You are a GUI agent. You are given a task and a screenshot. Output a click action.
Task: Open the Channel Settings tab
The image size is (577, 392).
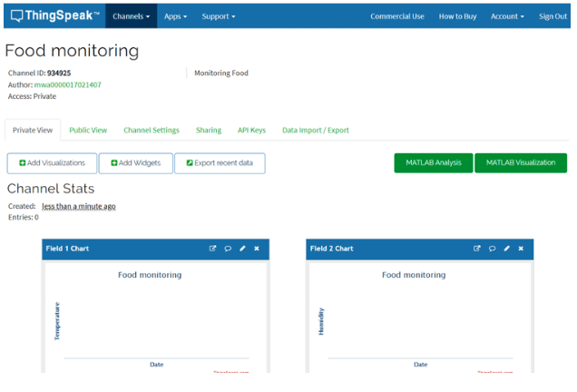[x=152, y=131]
